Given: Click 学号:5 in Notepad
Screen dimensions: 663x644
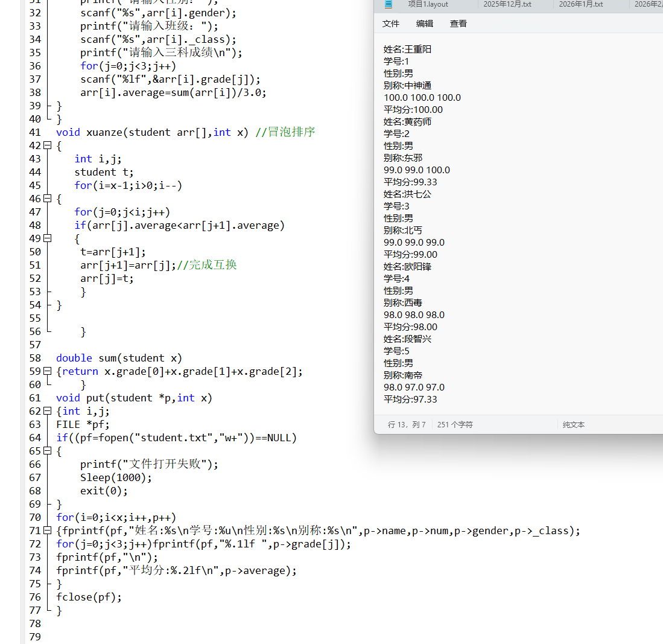Looking at the screenshot, I should point(396,351).
